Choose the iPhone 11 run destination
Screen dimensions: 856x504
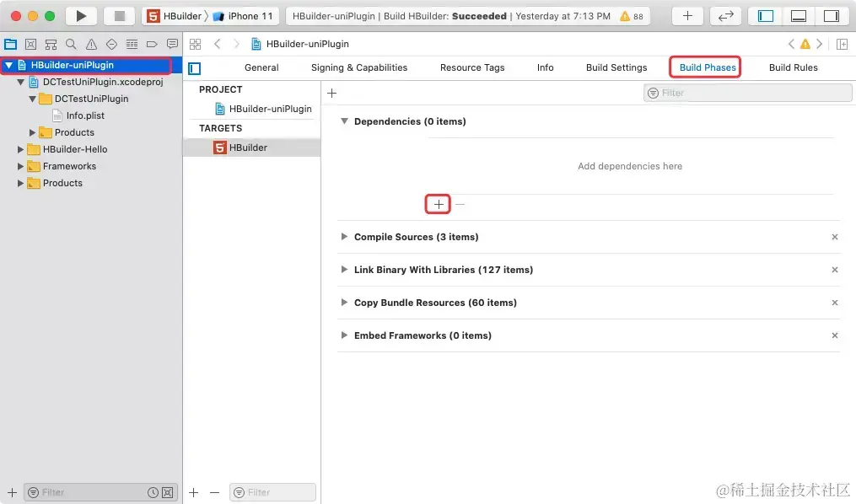(x=243, y=16)
